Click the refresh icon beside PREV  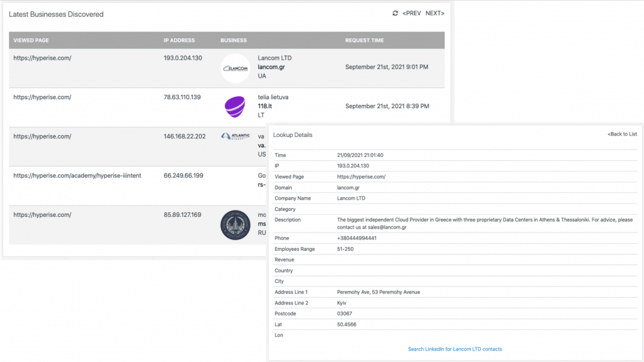395,13
